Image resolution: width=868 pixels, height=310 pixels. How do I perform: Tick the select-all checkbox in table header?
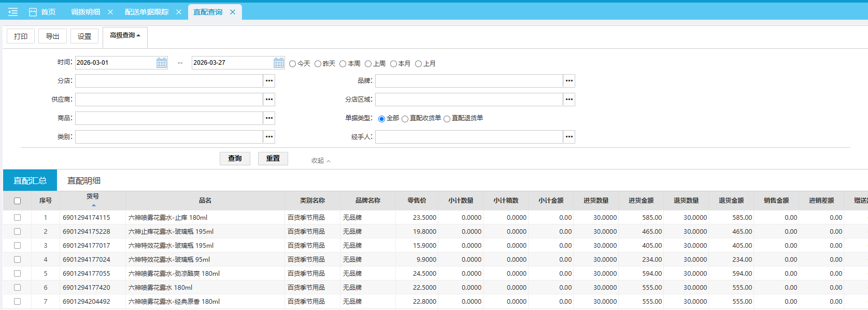tap(17, 201)
